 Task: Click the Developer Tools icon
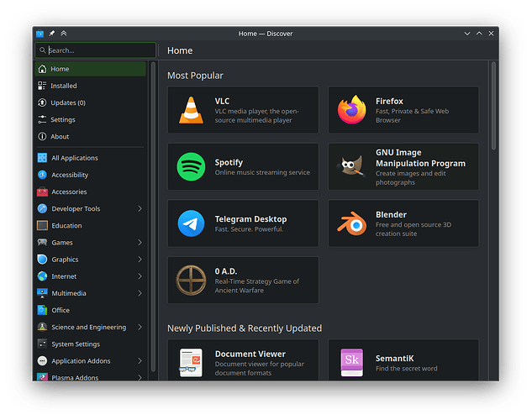pyautogui.click(x=42, y=209)
